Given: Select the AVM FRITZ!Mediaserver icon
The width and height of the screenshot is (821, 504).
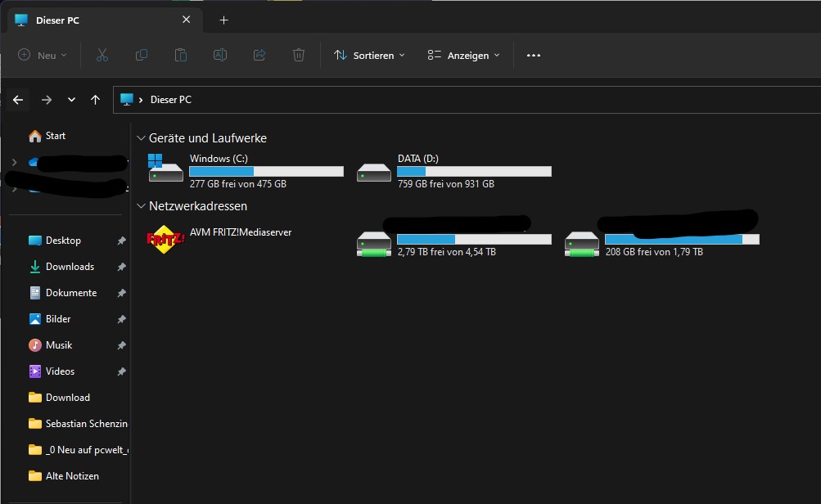Looking at the screenshot, I should [x=165, y=239].
